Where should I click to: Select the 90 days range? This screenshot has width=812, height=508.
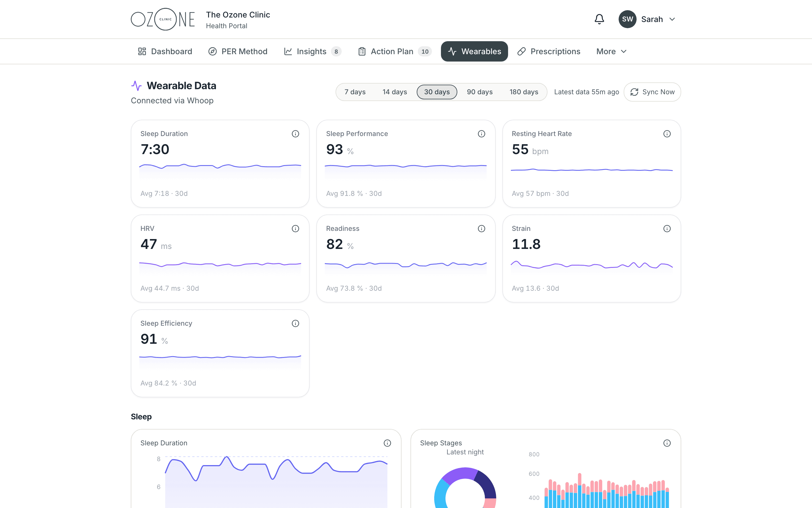[x=480, y=92]
